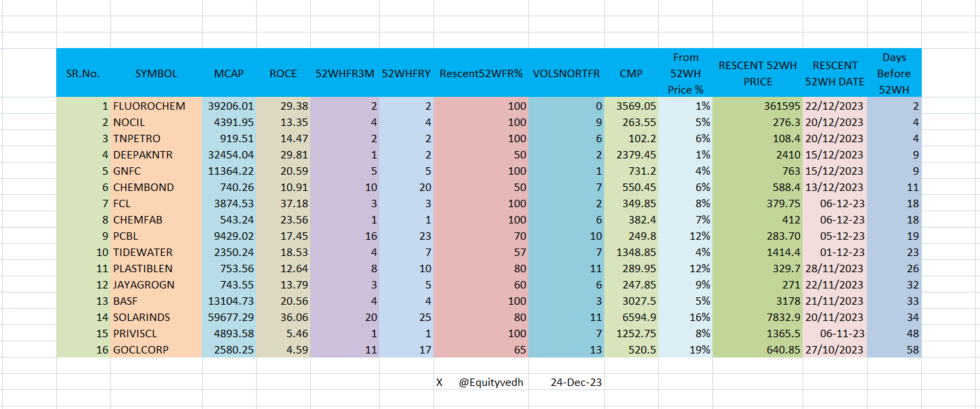Select date cell 01-12-23
The height and width of the screenshot is (409, 980).
[835, 252]
